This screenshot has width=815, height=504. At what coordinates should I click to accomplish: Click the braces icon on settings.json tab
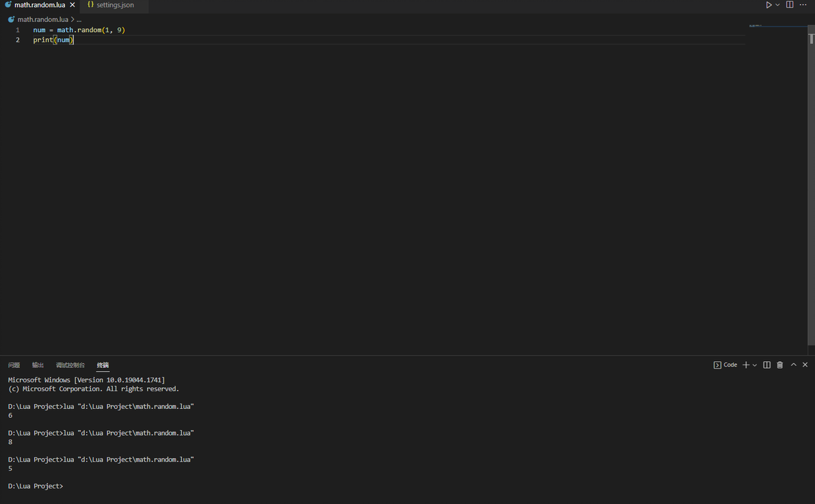point(90,5)
